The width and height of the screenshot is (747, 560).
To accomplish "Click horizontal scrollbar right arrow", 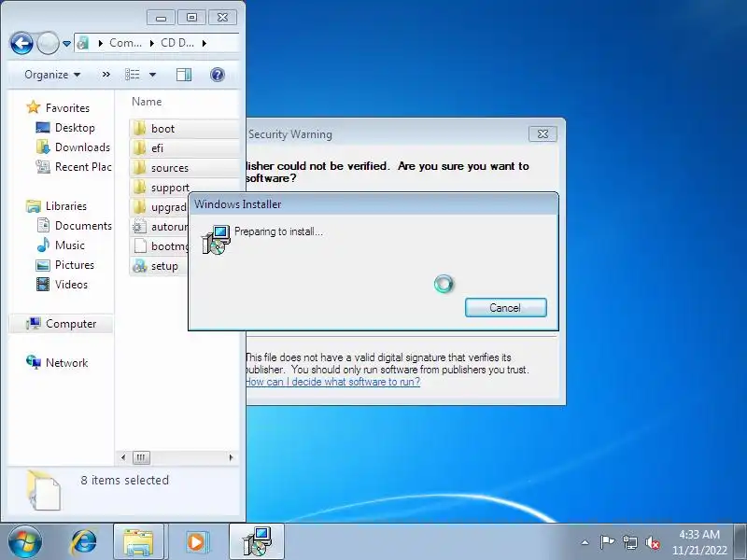I will point(231,457).
